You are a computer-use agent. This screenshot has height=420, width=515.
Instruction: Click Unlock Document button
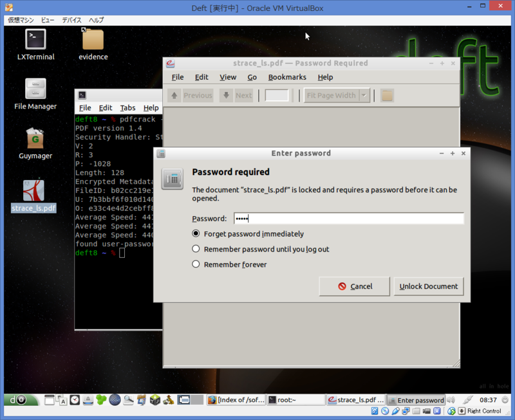pos(429,286)
